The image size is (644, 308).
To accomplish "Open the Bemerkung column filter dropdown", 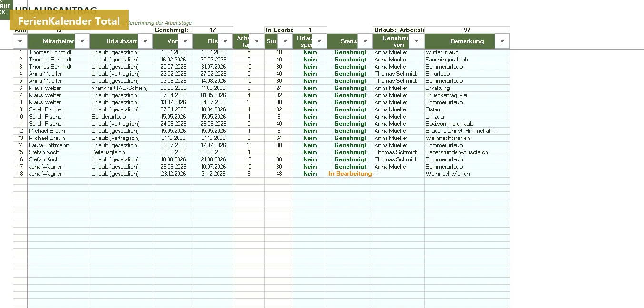I will point(502,41).
